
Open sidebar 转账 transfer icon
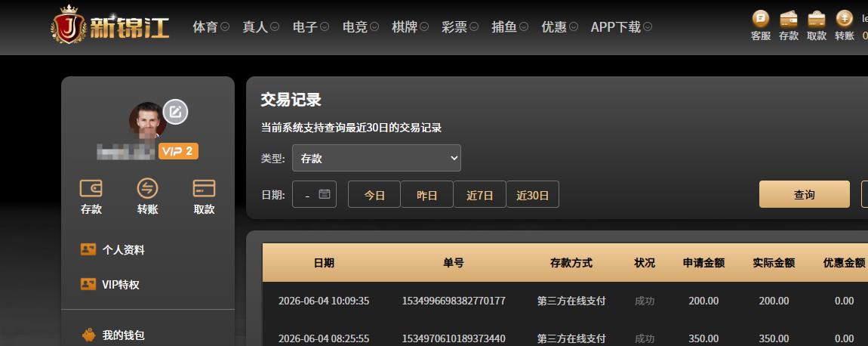point(147,189)
